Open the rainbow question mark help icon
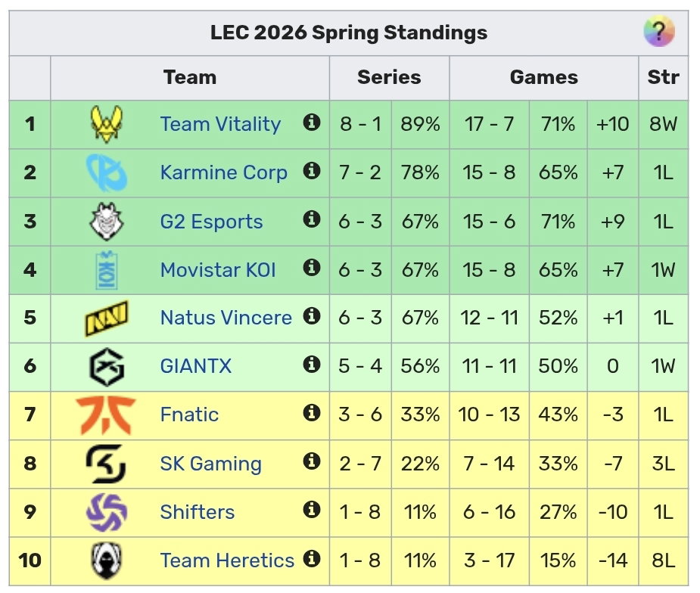 (659, 31)
